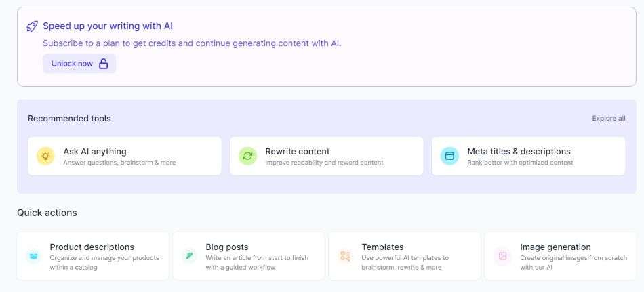Click the blue Meta titles browser icon
The height and width of the screenshot is (292, 644).
point(449,156)
